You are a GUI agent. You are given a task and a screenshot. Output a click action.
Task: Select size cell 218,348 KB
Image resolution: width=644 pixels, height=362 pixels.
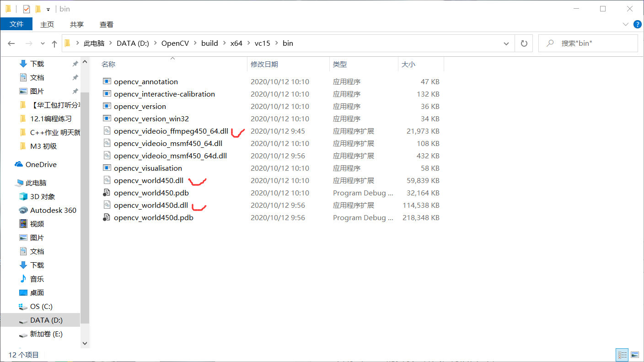click(x=421, y=217)
